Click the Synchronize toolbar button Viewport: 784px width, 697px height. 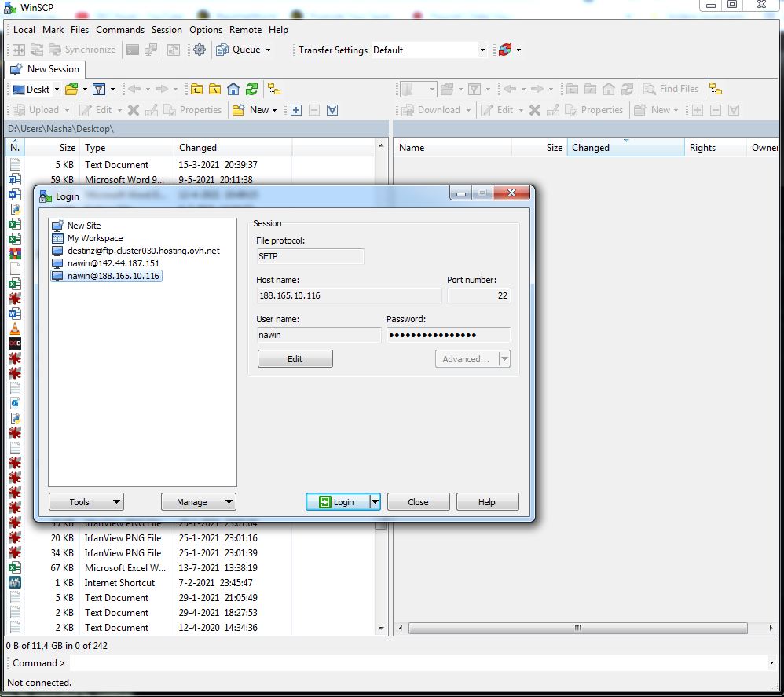82,50
